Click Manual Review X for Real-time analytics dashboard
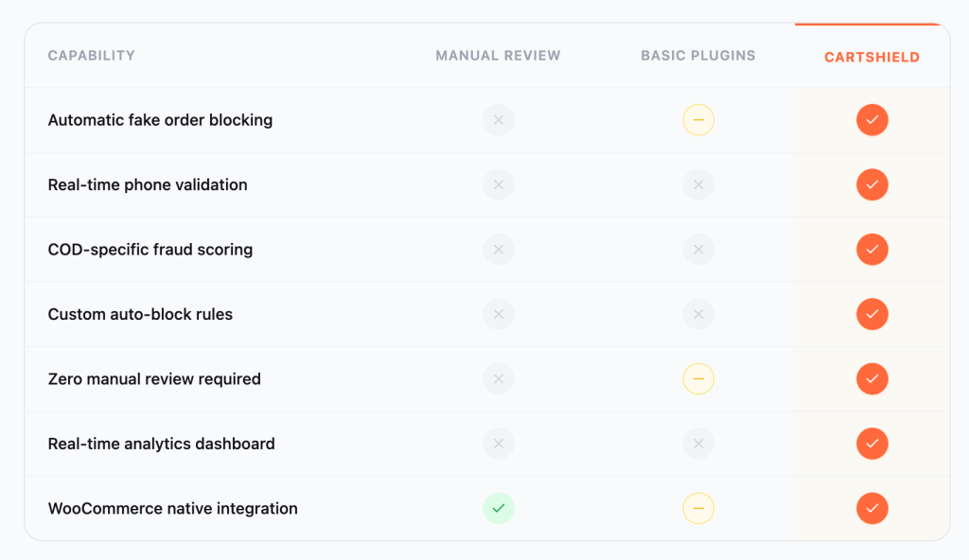Image resolution: width=969 pixels, height=560 pixels. [x=499, y=444]
